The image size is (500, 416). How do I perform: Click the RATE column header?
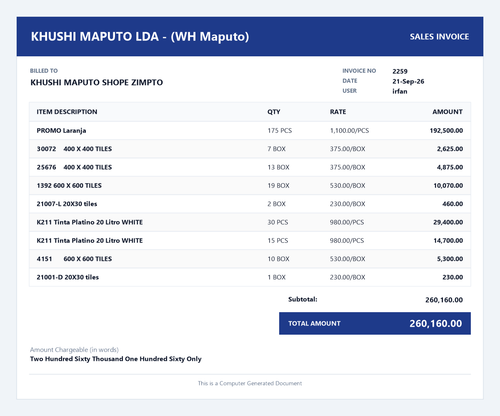coord(338,112)
